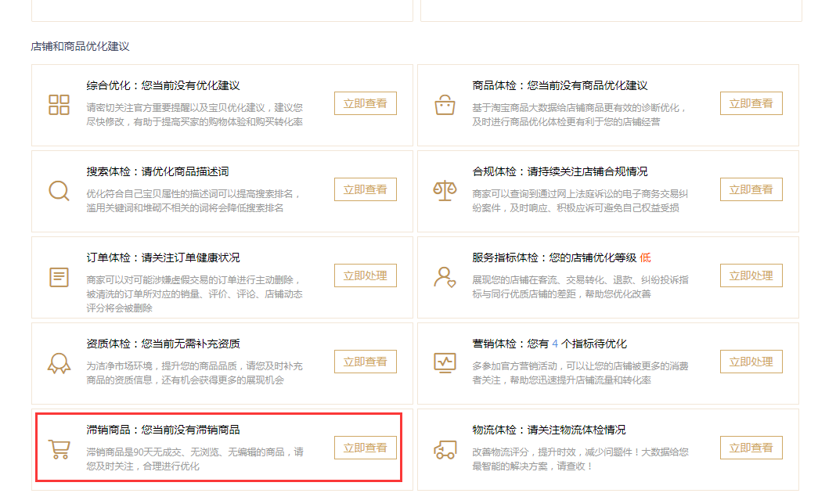The image size is (818, 504).
Task: Select 立即处理 for 营销体检
Action: coord(751,362)
